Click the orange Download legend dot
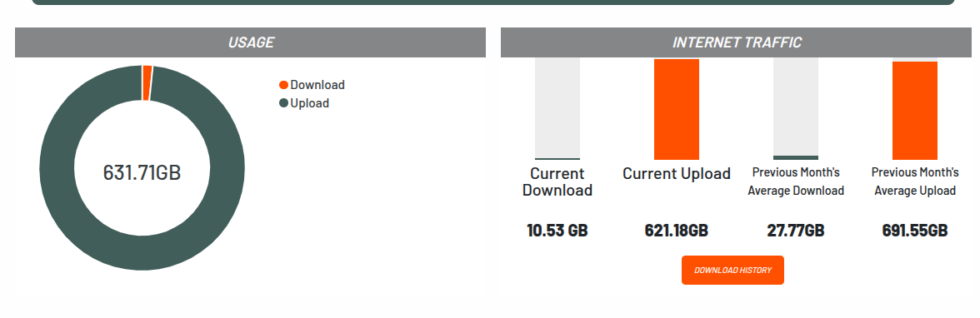Viewport: 980px width, 318px height. tap(283, 85)
